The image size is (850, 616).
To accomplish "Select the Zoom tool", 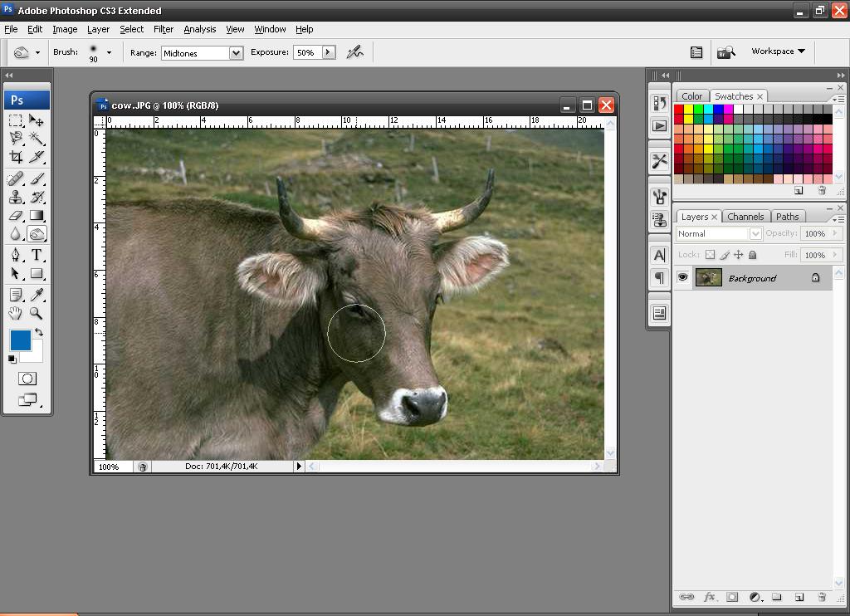I will pyautogui.click(x=37, y=313).
